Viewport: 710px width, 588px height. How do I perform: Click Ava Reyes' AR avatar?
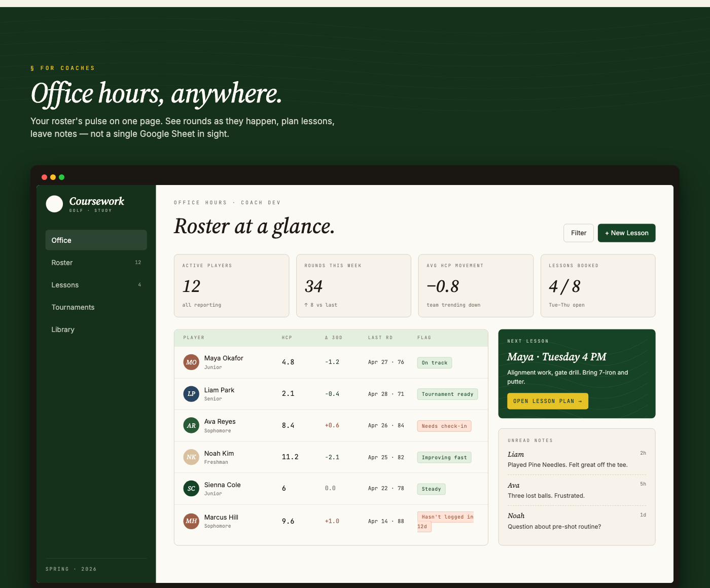[x=191, y=425]
